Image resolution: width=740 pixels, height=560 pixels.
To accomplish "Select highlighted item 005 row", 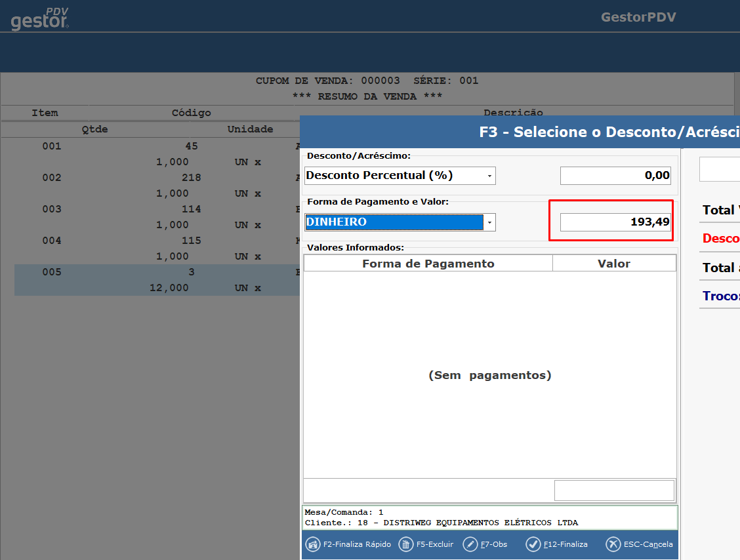I will tap(157, 279).
